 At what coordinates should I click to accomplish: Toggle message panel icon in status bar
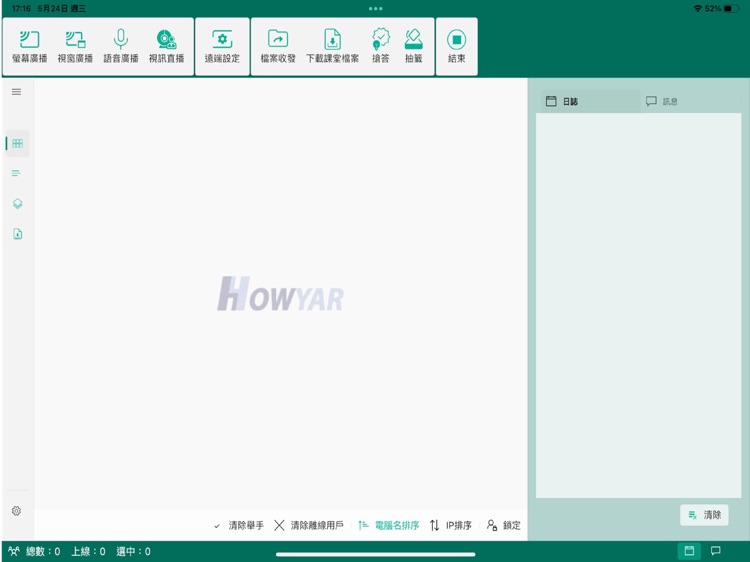pyautogui.click(x=716, y=551)
